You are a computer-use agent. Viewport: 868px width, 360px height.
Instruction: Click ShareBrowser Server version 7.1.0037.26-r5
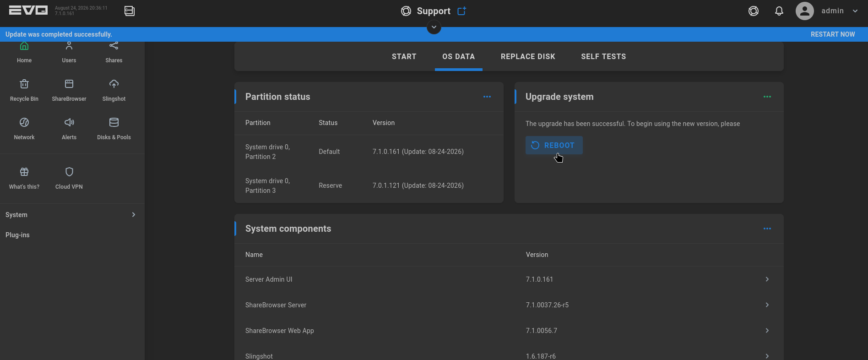tap(547, 305)
